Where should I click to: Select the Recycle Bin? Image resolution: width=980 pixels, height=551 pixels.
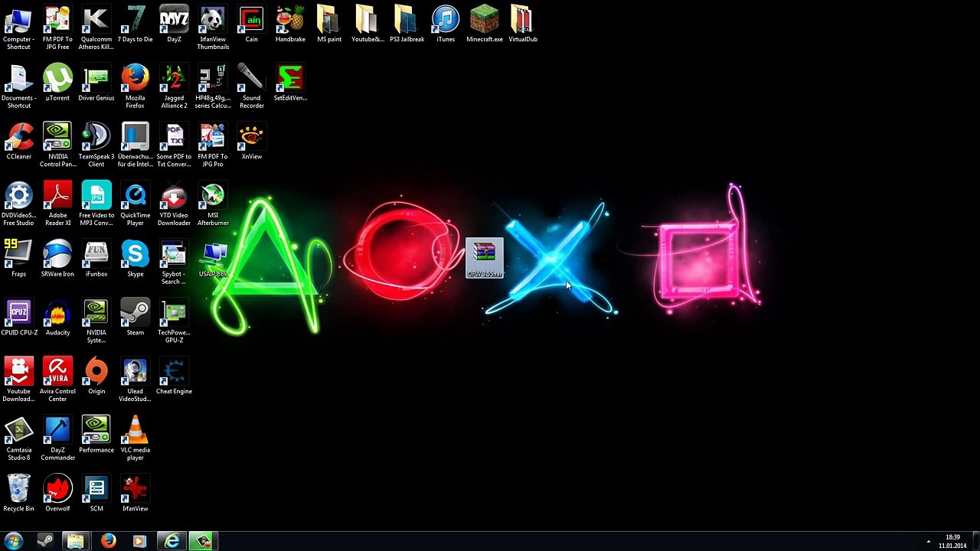[x=18, y=494]
